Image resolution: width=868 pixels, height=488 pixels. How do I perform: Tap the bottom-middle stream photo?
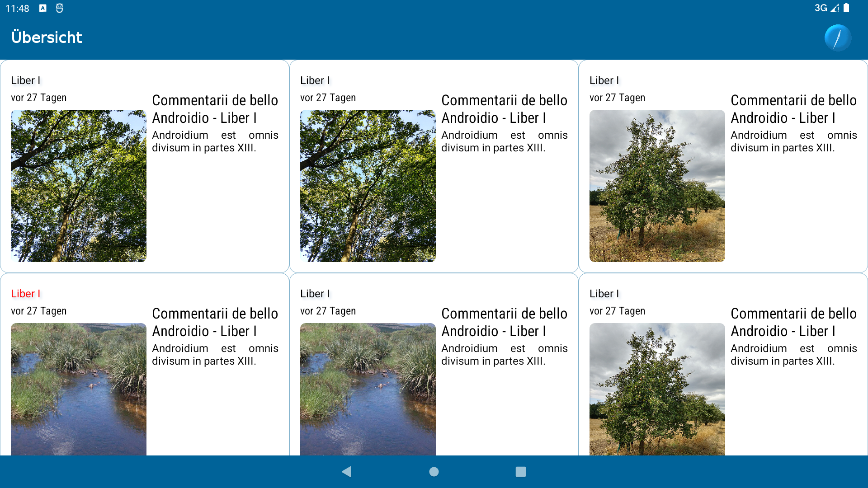368,389
